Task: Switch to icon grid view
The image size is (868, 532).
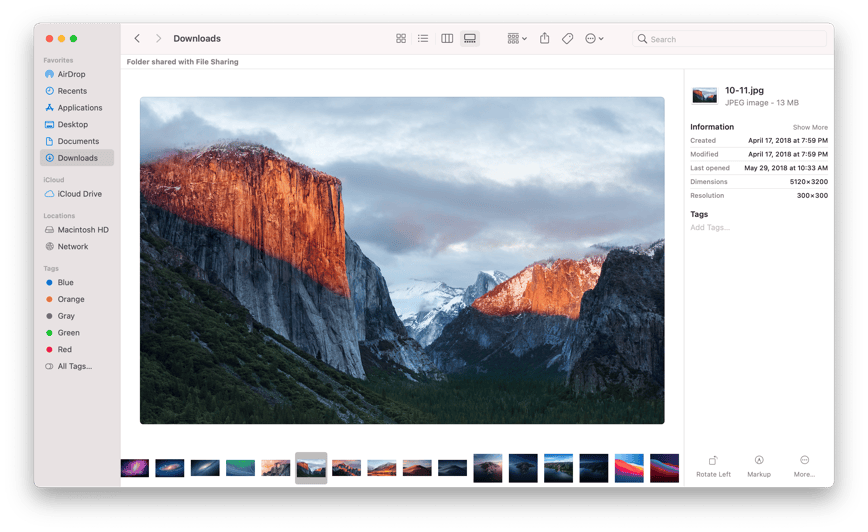Action: tap(401, 38)
